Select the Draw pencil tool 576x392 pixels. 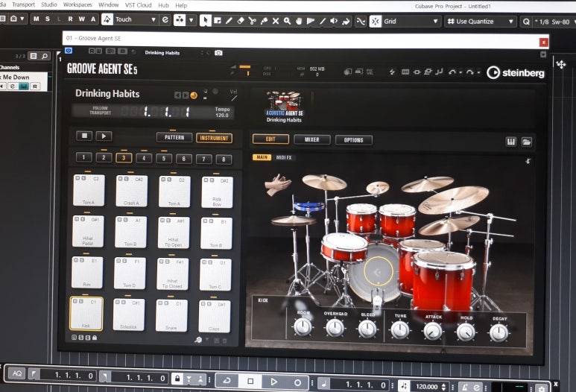pos(229,21)
